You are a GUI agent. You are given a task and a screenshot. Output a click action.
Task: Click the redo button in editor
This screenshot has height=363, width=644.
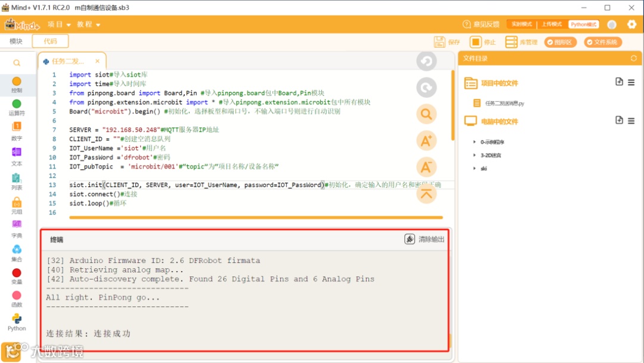tap(426, 88)
